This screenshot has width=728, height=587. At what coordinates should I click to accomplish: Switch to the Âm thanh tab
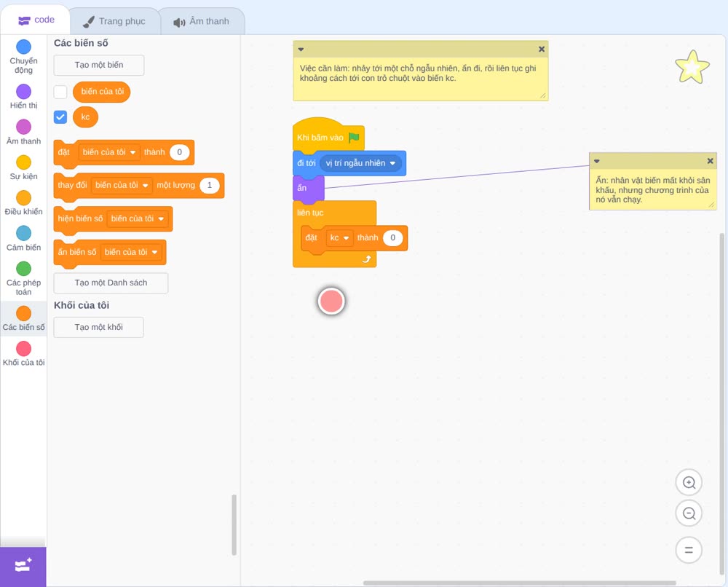click(202, 21)
